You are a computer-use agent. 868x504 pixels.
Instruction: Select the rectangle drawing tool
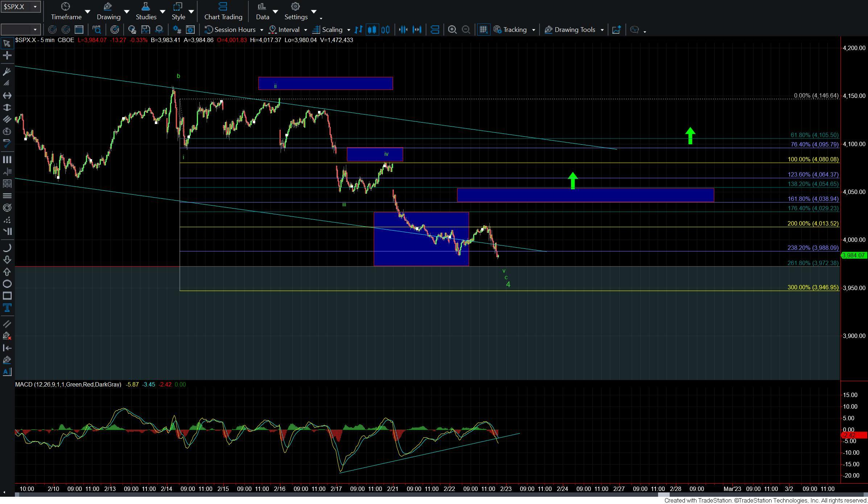click(7, 296)
